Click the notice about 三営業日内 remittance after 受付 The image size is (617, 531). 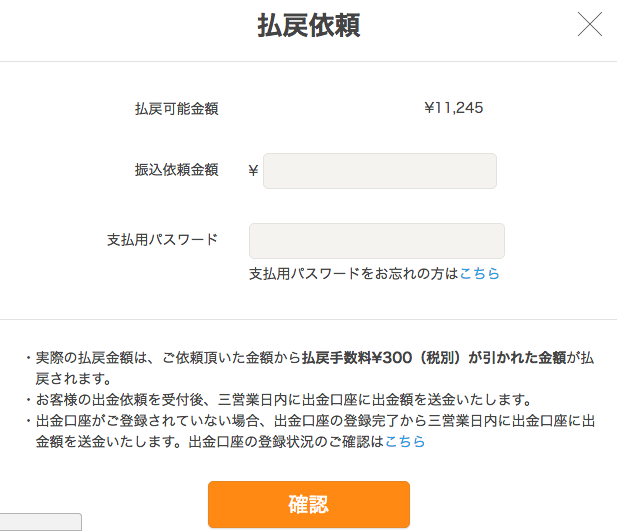pos(283,400)
